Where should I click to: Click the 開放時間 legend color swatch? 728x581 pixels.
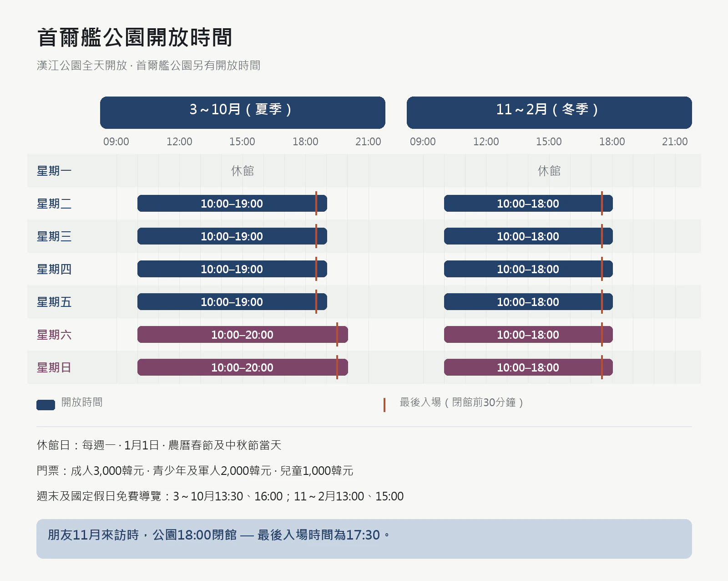pyautogui.click(x=45, y=405)
